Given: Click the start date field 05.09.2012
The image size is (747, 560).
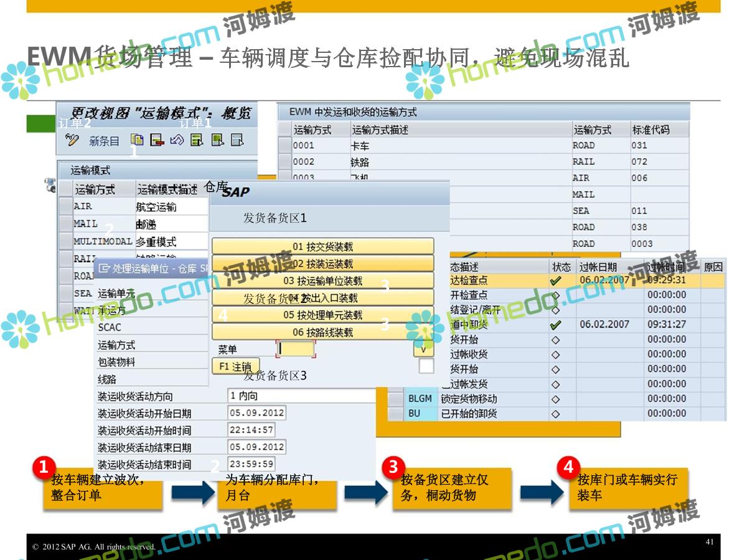Looking at the screenshot, I should pos(256,413).
